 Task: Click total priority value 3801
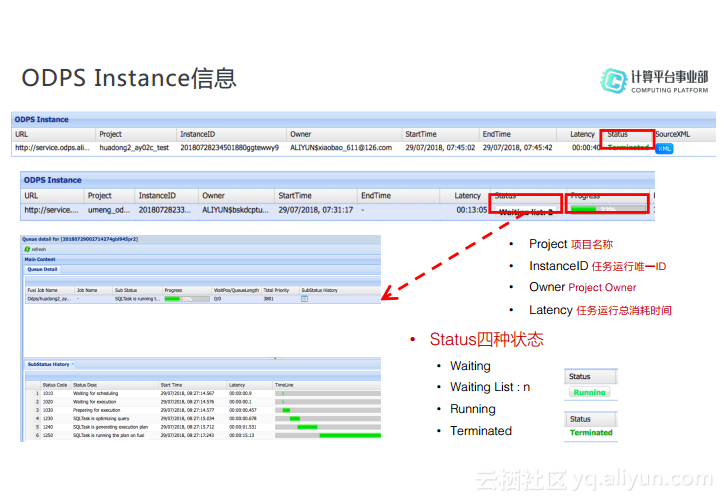click(268, 299)
